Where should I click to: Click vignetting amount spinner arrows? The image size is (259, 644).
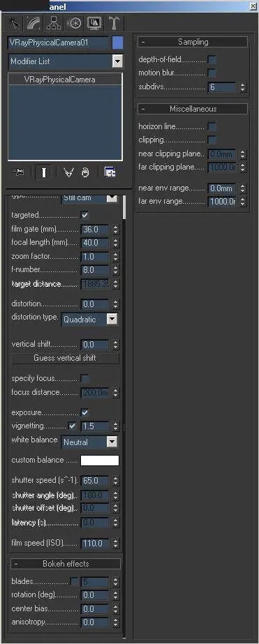click(x=115, y=426)
